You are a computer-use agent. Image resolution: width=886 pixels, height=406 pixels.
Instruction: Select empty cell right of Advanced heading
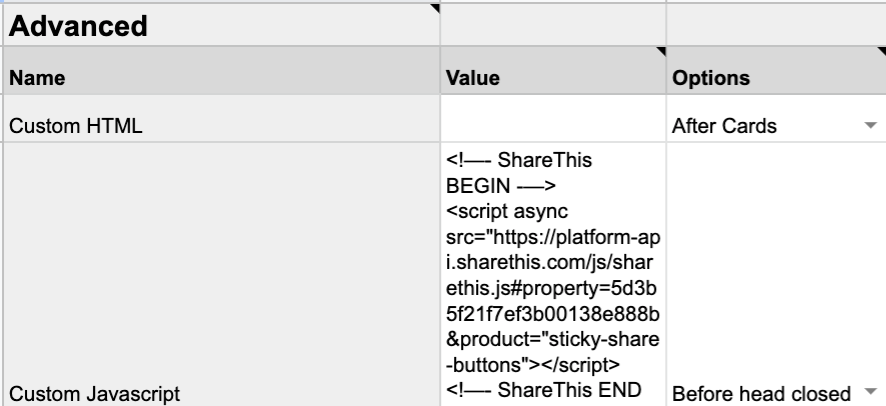[552, 25]
